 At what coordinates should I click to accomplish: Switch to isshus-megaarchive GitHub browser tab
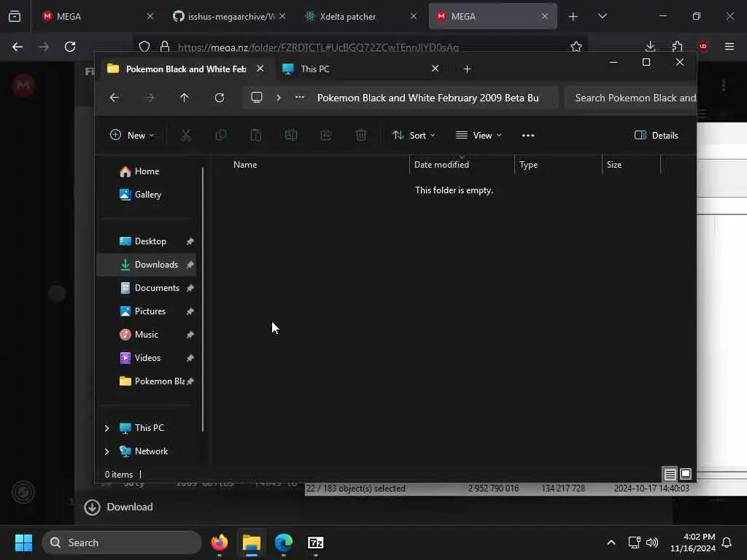click(230, 16)
